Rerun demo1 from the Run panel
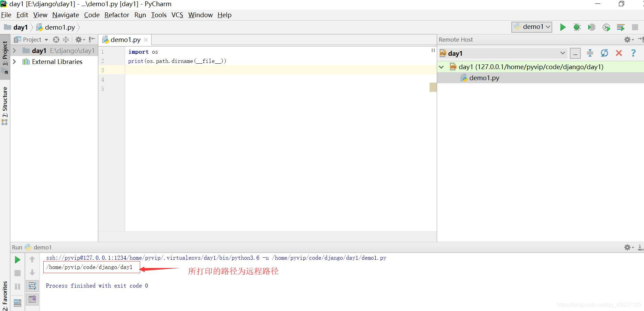 (18, 260)
